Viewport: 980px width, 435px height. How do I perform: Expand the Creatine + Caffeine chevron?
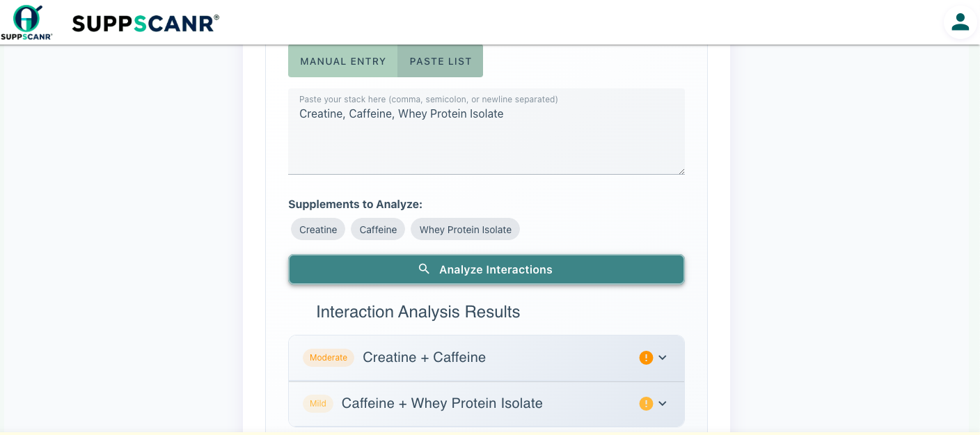coord(663,358)
